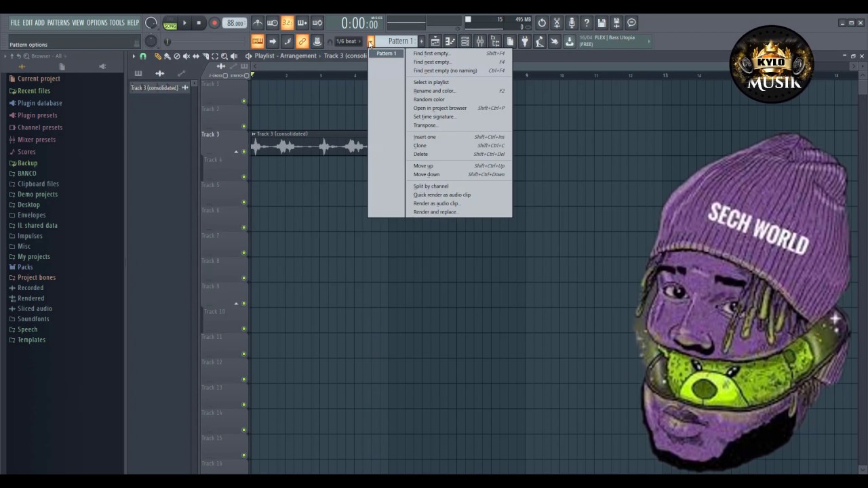Open the Playlist view icon
The image size is (868, 488).
click(x=435, y=41)
